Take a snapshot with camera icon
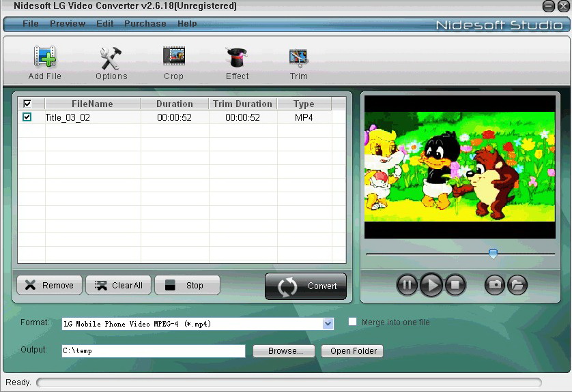Viewport: 572px width, 392px height. click(495, 284)
